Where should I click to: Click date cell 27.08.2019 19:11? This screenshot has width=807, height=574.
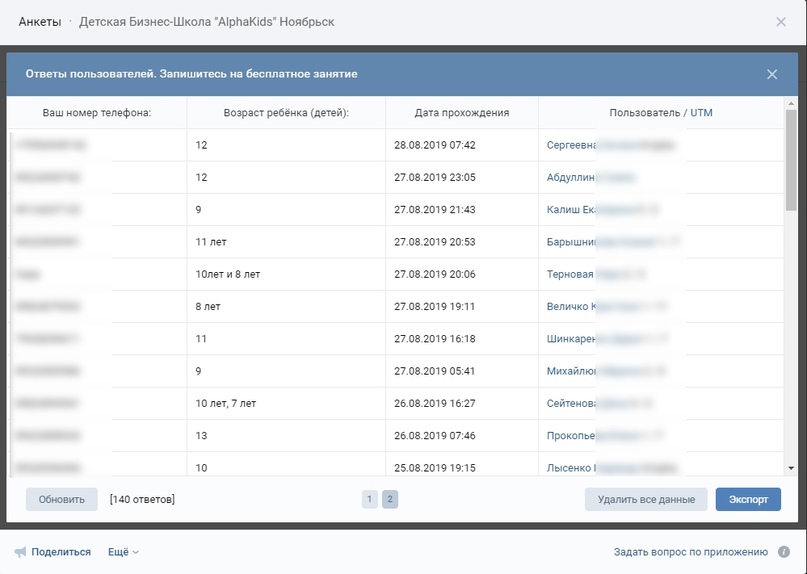[x=435, y=306]
